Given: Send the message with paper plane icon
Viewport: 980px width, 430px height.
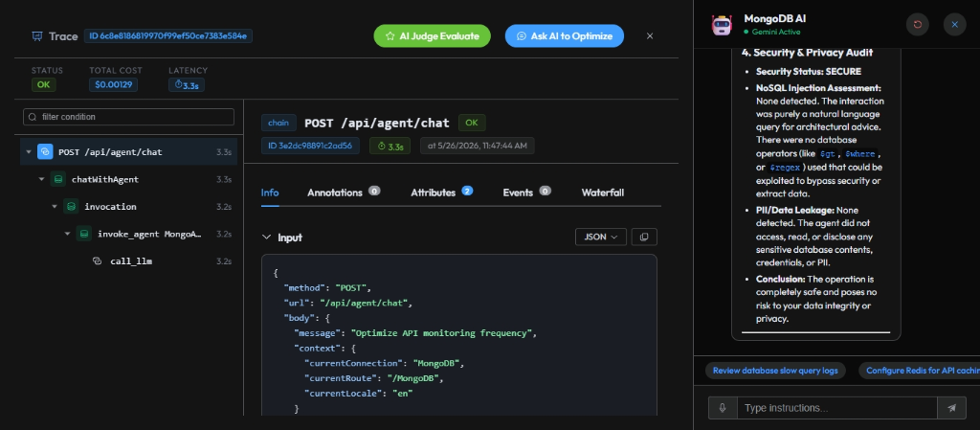Looking at the screenshot, I should point(952,408).
